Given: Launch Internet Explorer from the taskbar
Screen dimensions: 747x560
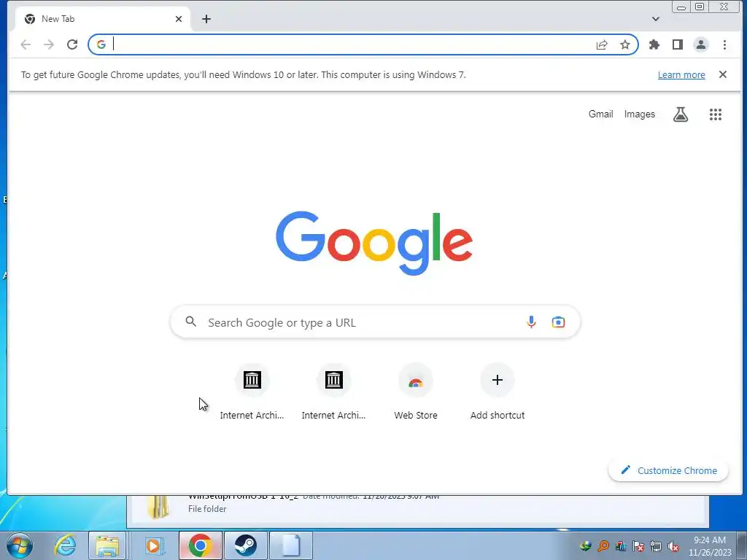Looking at the screenshot, I should pos(65,545).
